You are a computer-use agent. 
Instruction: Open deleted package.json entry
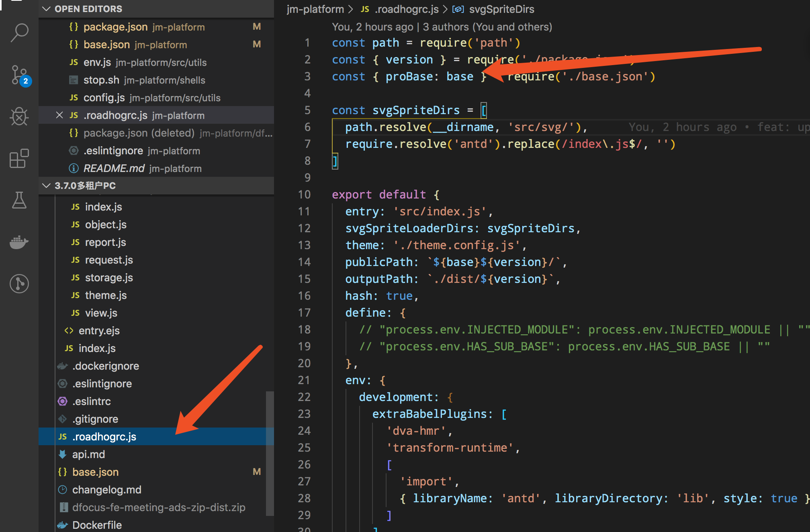pos(156,133)
